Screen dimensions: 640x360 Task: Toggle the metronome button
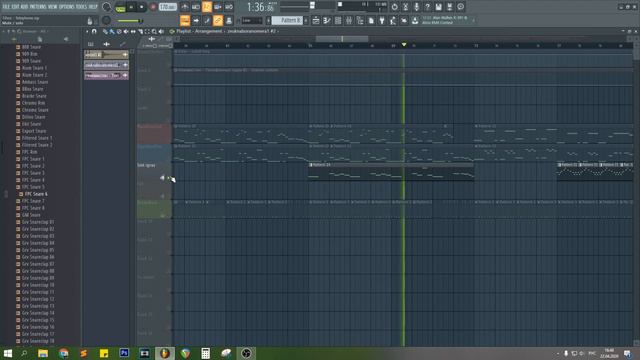click(x=184, y=7)
